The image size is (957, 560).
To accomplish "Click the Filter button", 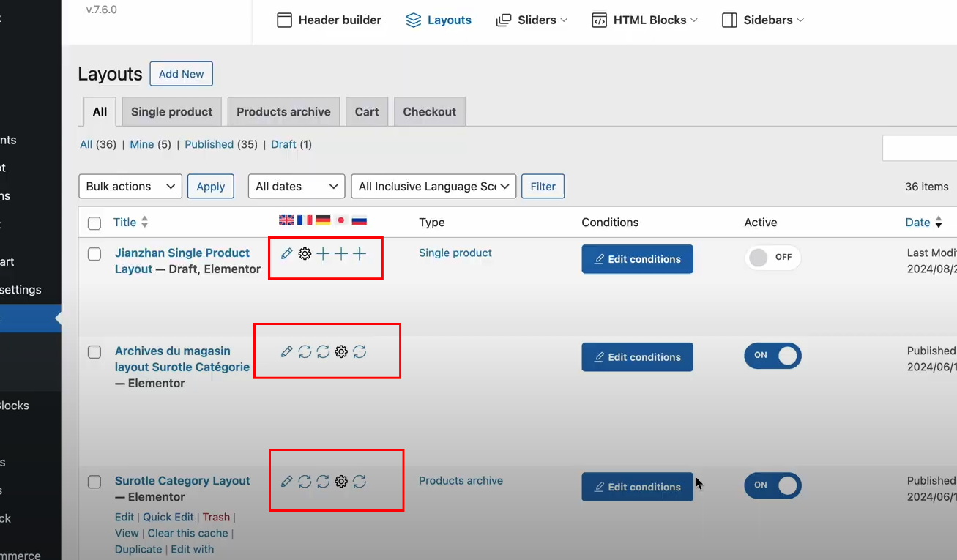I will [x=543, y=187].
